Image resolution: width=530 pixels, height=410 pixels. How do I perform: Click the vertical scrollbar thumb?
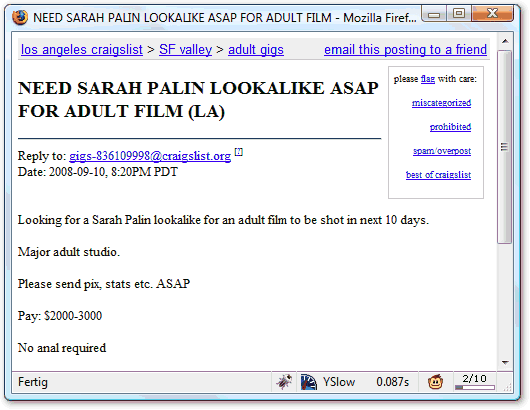(504, 147)
